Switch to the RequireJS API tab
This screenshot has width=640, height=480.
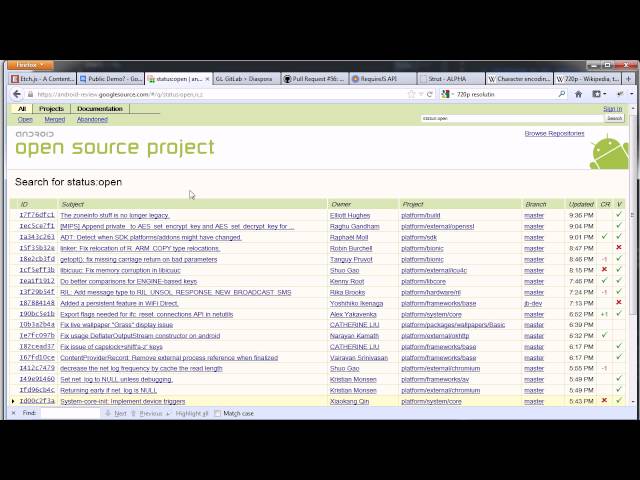382,79
